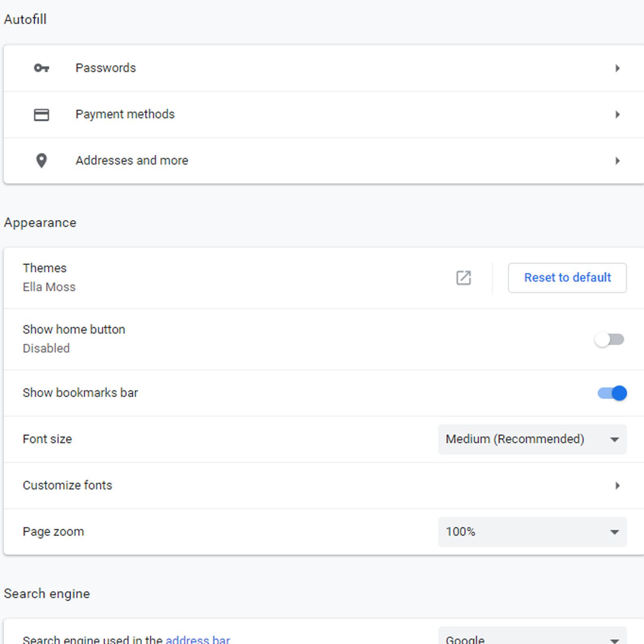Open the Page zoom 100% dropdown
The height and width of the screenshot is (644, 644).
(x=532, y=532)
